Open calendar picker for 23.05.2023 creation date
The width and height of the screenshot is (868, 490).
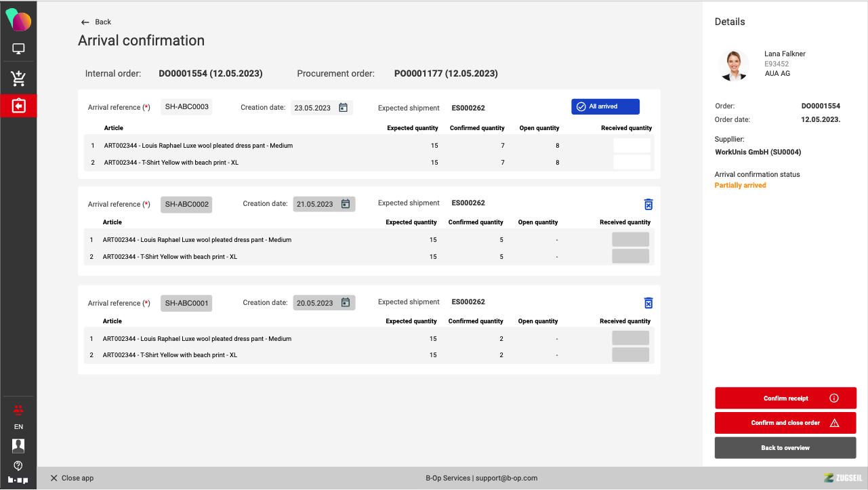point(343,108)
